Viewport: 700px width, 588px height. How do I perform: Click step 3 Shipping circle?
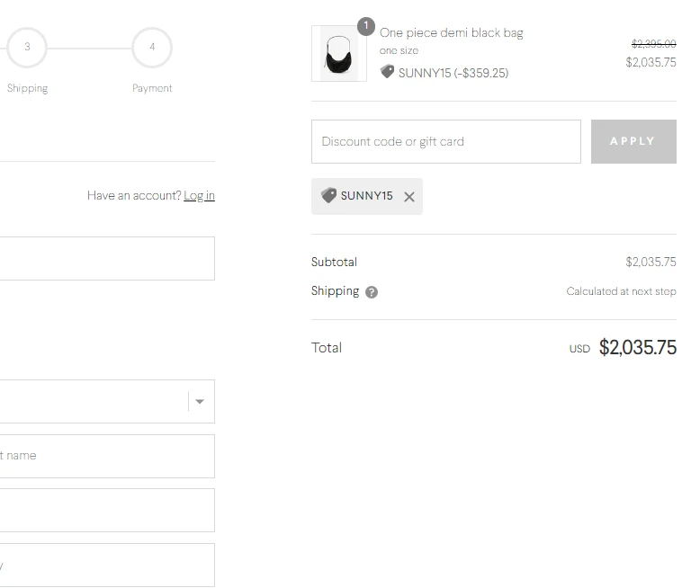click(x=27, y=48)
